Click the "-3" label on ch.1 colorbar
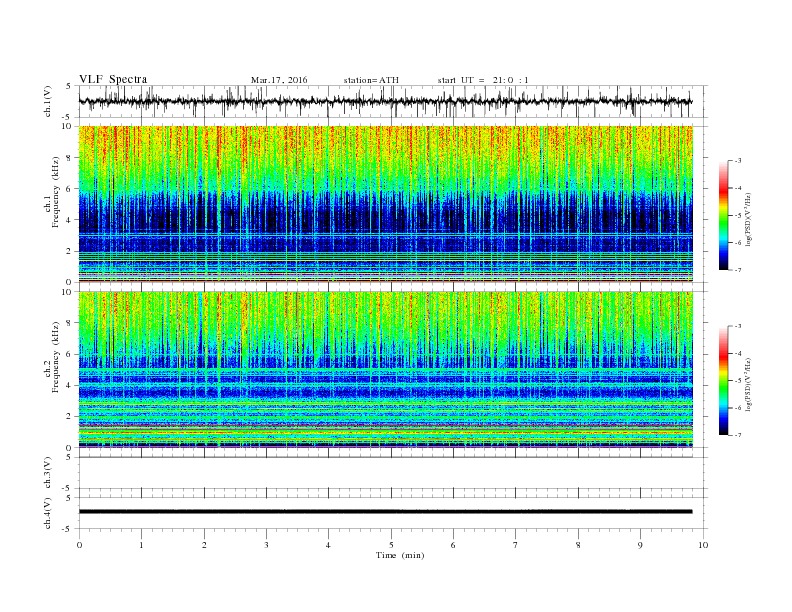 (x=737, y=161)
